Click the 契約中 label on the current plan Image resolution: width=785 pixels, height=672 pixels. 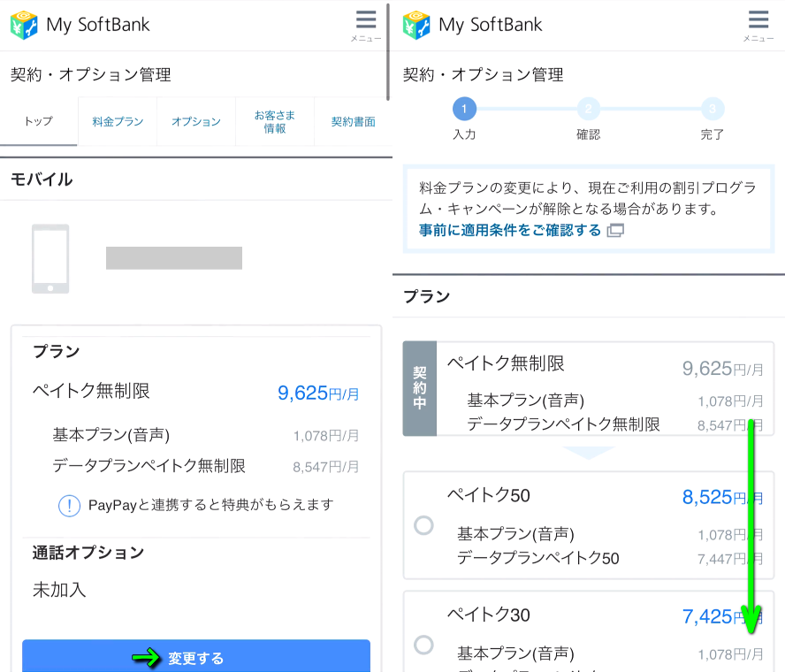coord(420,388)
